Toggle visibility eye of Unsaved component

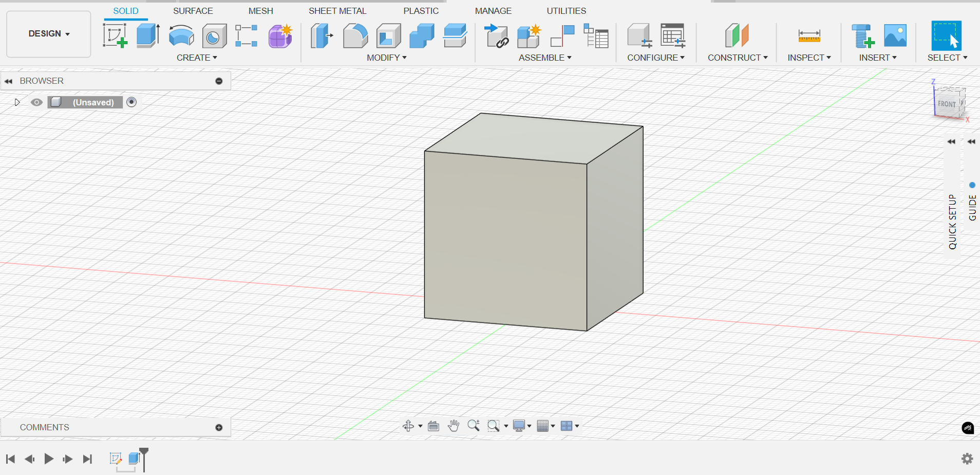[x=36, y=102]
